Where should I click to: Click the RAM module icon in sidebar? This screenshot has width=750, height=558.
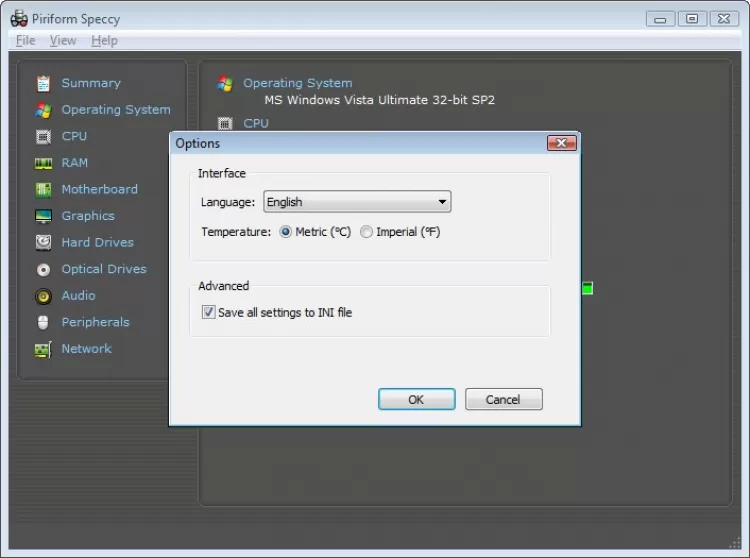coord(43,164)
